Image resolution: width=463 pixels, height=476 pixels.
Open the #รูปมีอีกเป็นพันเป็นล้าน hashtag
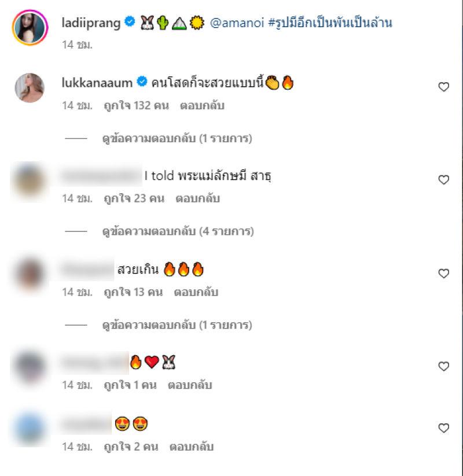pyautogui.click(x=330, y=23)
